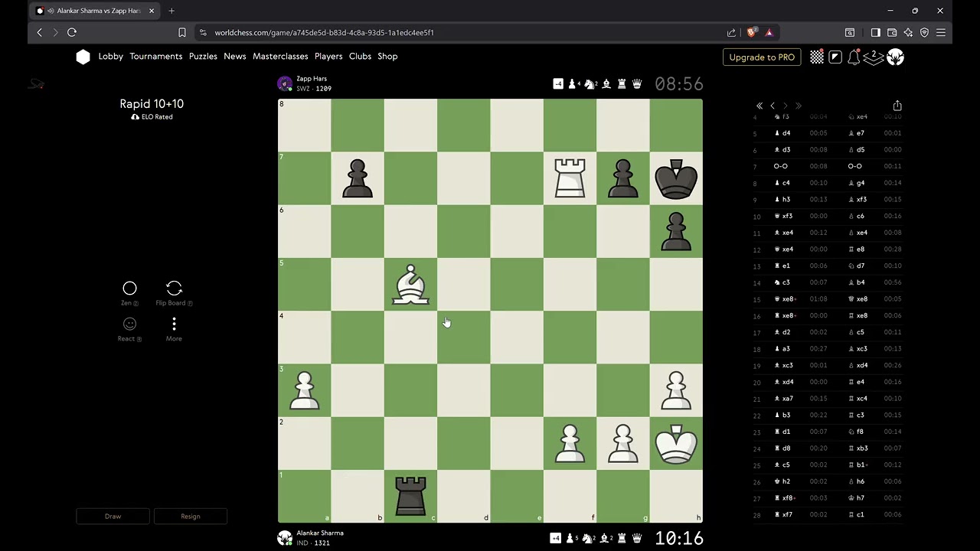The width and height of the screenshot is (980, 551).
Task: Open the notifications bell
Action: coord(854,57)
